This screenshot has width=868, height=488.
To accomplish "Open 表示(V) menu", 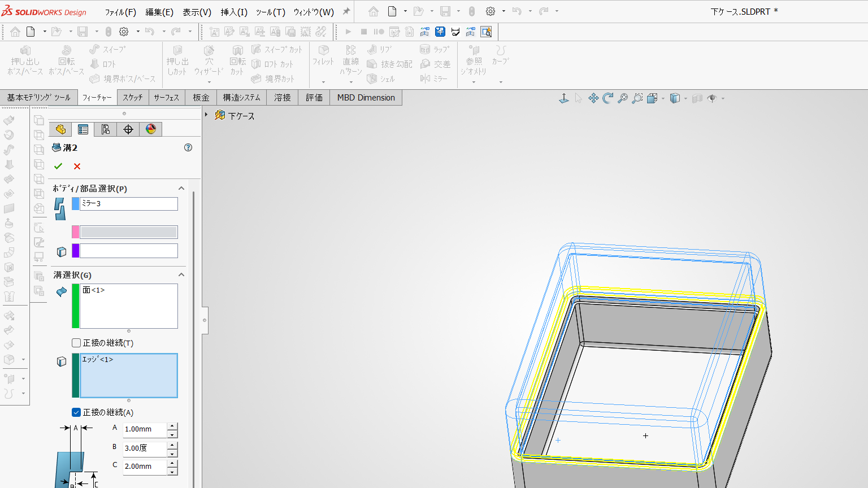I will (197, 12).
